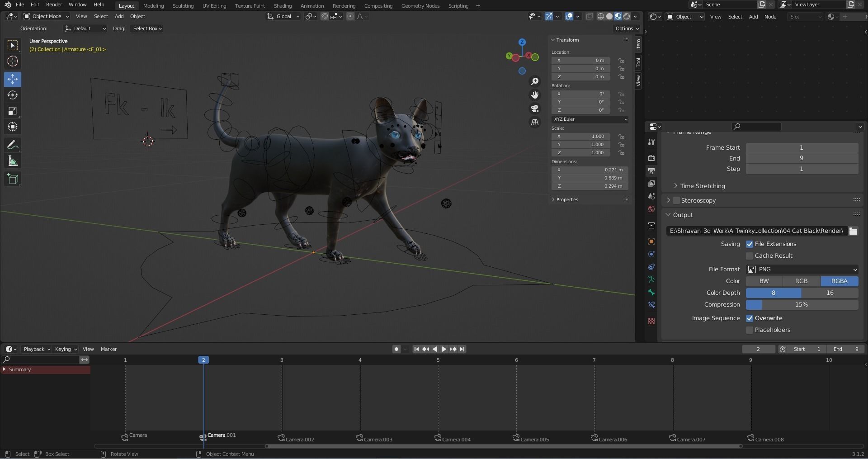The width and height of the screenshot is (868, 459).
Task: Choose the Select Box tool icon
Action: coord(13,45)
